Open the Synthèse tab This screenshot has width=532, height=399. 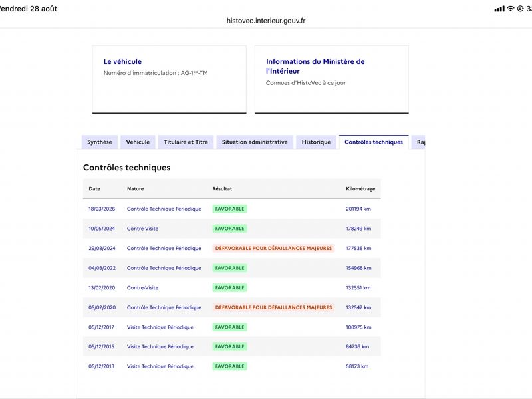pyautogui.click(x=99, y=142)
